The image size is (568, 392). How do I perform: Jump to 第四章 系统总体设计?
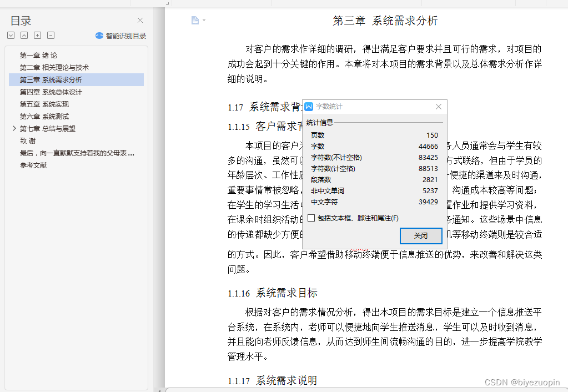pos(51,92)
